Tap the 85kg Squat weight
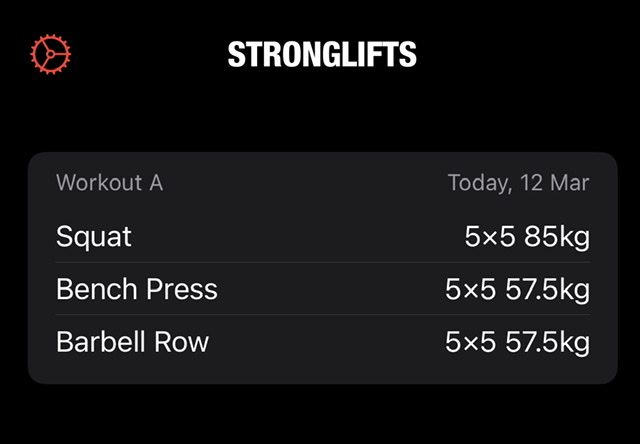This screenshot has height=444, width=640. [x=555, y=237]
